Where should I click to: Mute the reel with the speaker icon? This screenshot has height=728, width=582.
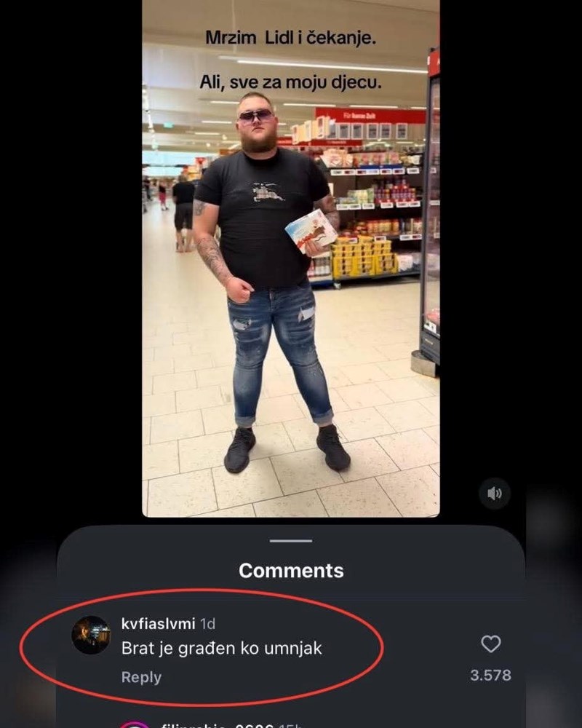(495, 493)
